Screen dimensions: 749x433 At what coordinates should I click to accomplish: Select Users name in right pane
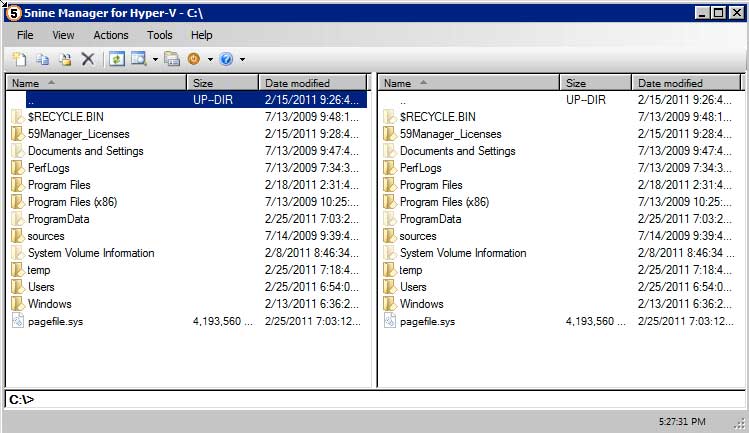click(x=413, y=287)
